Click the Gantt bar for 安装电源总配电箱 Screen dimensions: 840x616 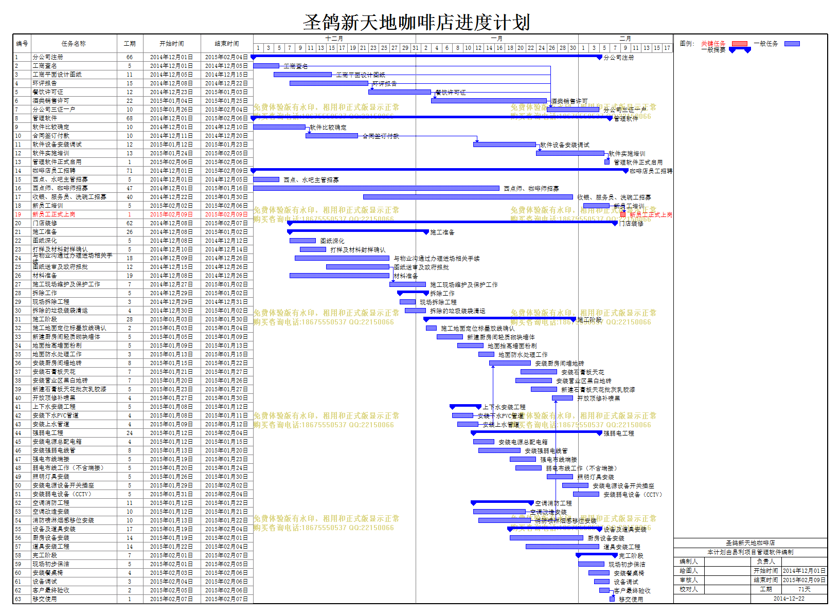[484, 442]
